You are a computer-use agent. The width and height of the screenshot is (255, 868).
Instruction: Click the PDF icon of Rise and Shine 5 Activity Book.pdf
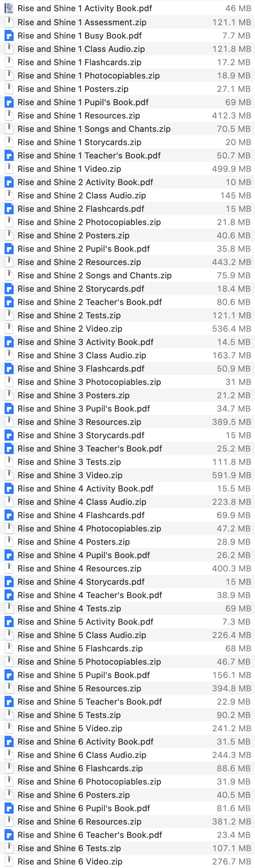tap(9, 622)
